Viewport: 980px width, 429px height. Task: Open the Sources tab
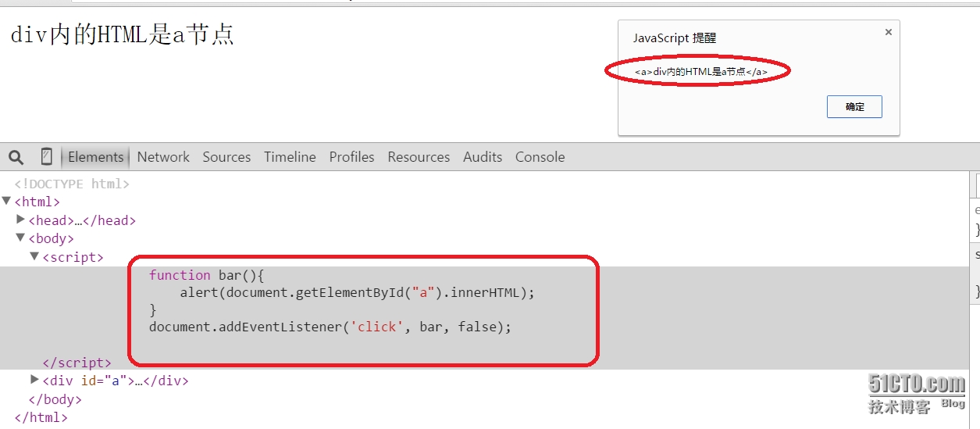click(226, 157)
